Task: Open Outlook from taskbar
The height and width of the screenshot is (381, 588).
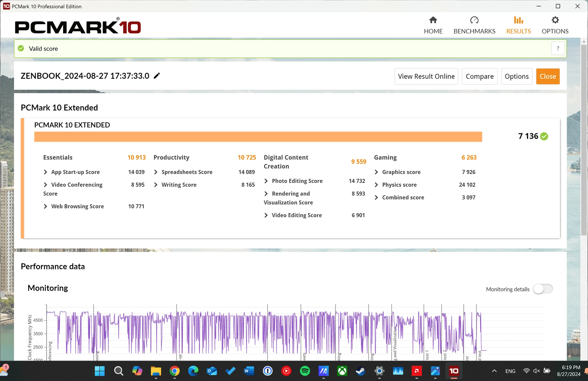Action: pyautogui.click(x=212, y=371)
